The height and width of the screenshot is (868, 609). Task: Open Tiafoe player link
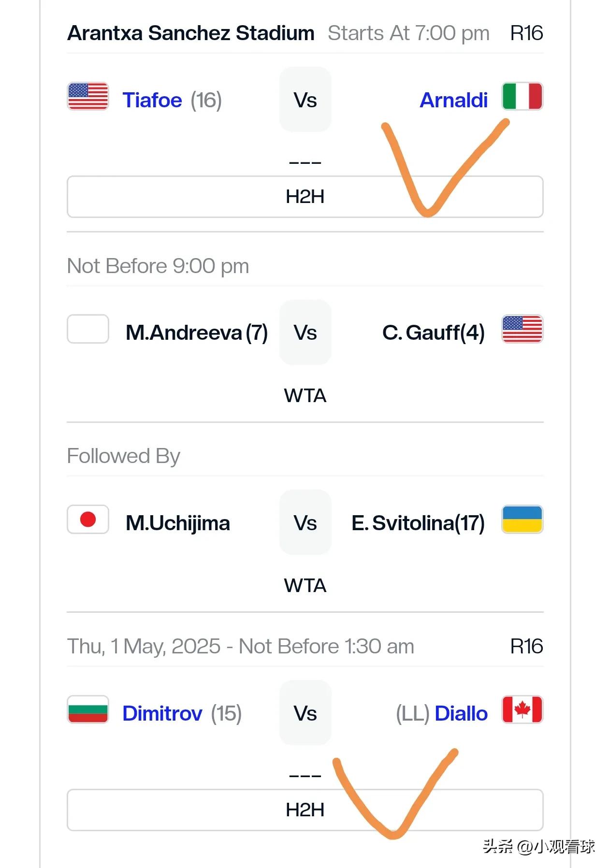coord(152,100)
